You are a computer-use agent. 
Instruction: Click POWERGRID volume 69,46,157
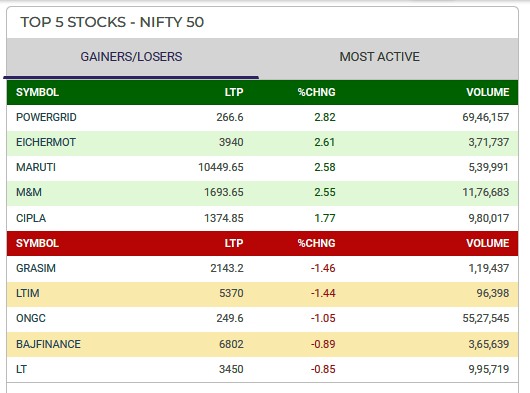(x=486, y=117)
